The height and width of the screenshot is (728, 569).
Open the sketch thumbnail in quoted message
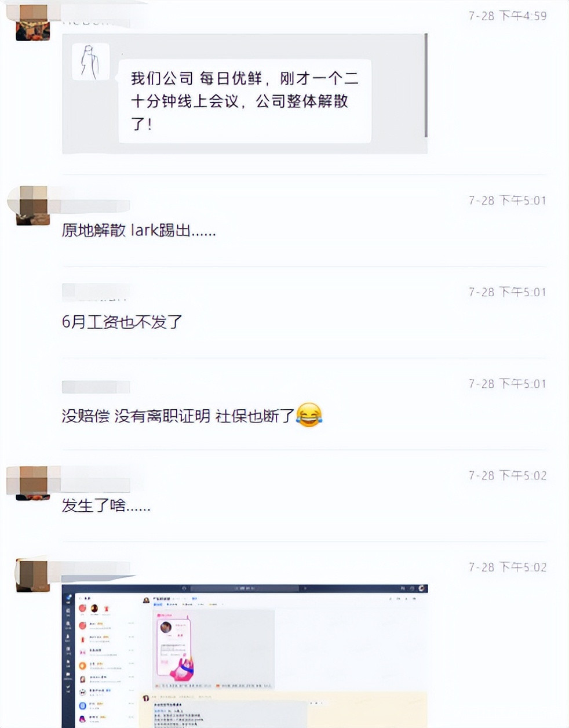coord(91,62)
